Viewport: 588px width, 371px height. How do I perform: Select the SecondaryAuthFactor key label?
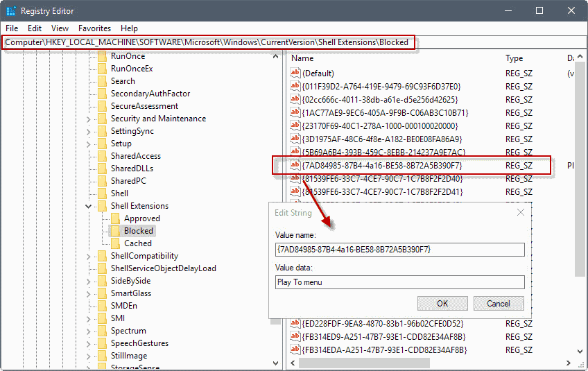coord(150,94)
